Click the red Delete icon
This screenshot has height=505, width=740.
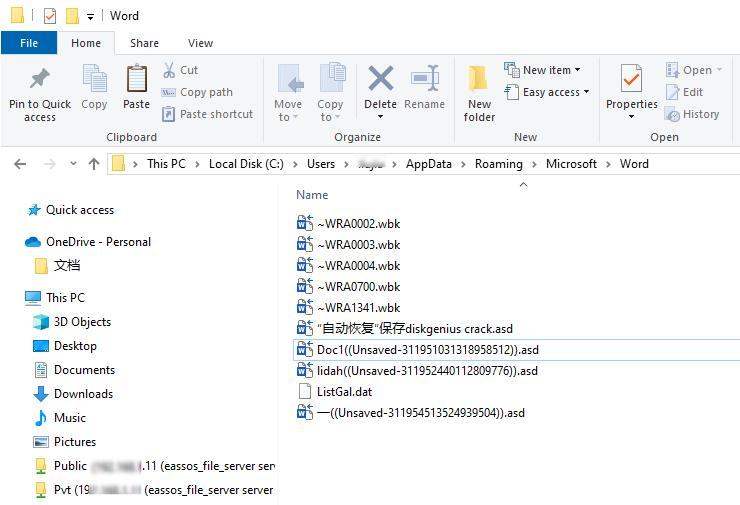(x=380, y=78)
